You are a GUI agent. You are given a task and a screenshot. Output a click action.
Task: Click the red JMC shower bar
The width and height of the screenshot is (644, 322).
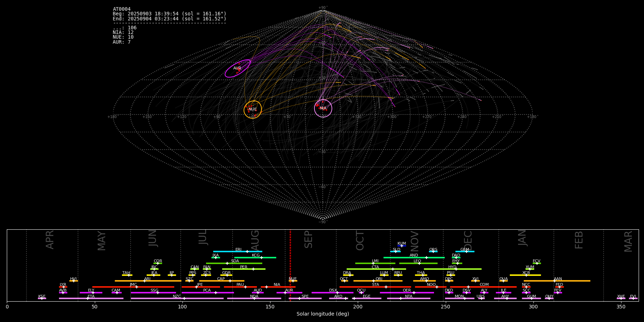pyautogui.click(x=133, y=287)
